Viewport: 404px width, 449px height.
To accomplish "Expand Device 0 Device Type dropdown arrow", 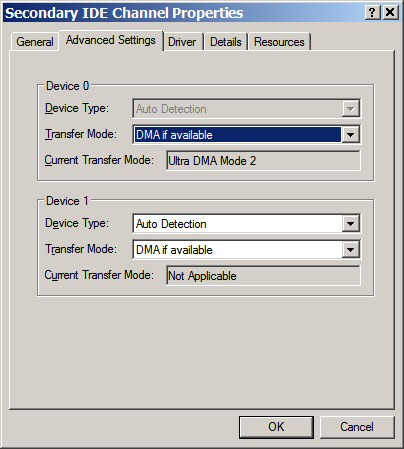I will [x=350, y=109].
